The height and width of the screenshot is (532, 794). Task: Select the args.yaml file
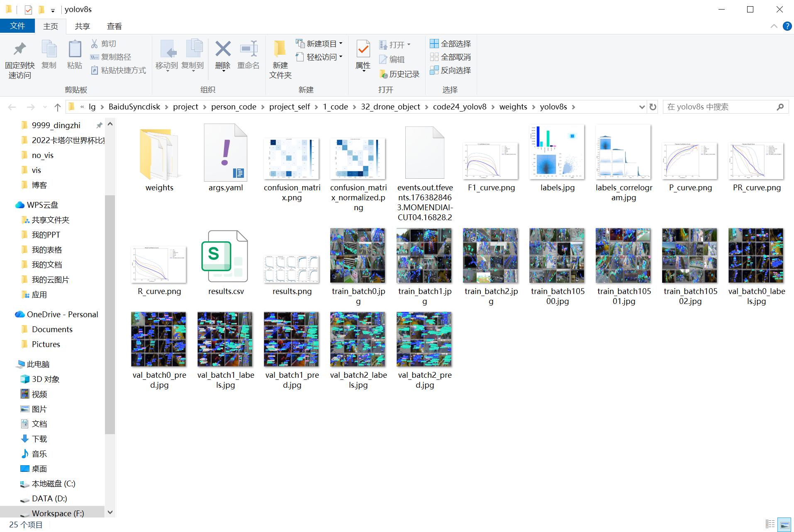point(226,158)
